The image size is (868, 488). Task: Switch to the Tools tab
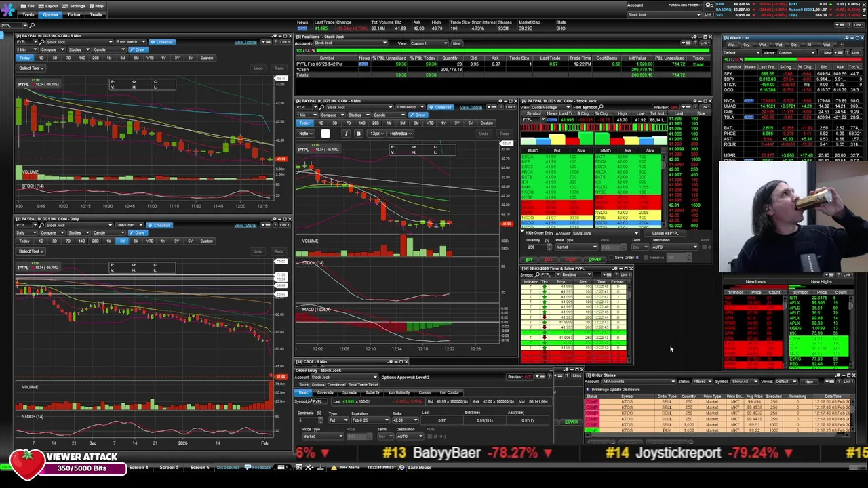tap(28, 14)
